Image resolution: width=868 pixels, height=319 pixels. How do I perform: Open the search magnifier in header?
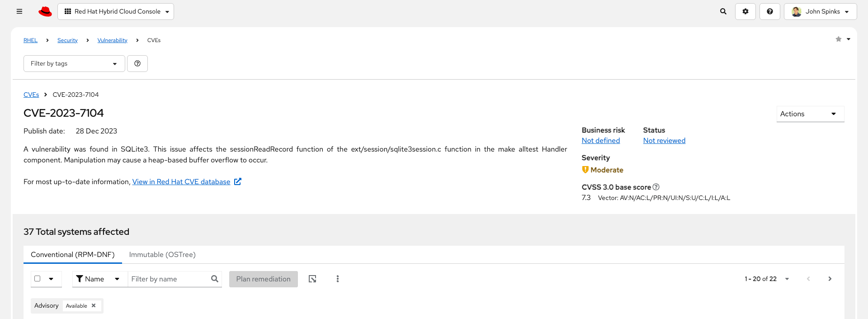[723, 11]
